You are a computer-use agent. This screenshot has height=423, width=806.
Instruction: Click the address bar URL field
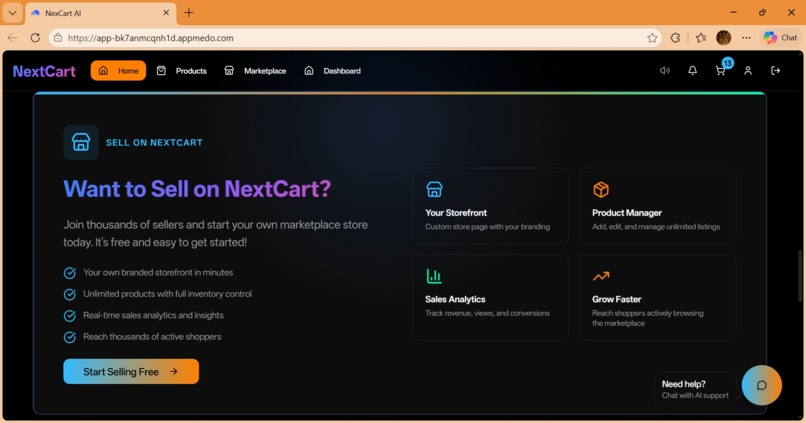click(x=356, y=38)
